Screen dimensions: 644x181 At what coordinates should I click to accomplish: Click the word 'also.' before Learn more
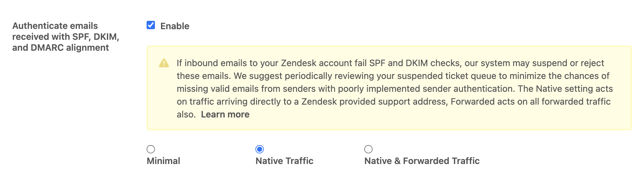[186, 115]
